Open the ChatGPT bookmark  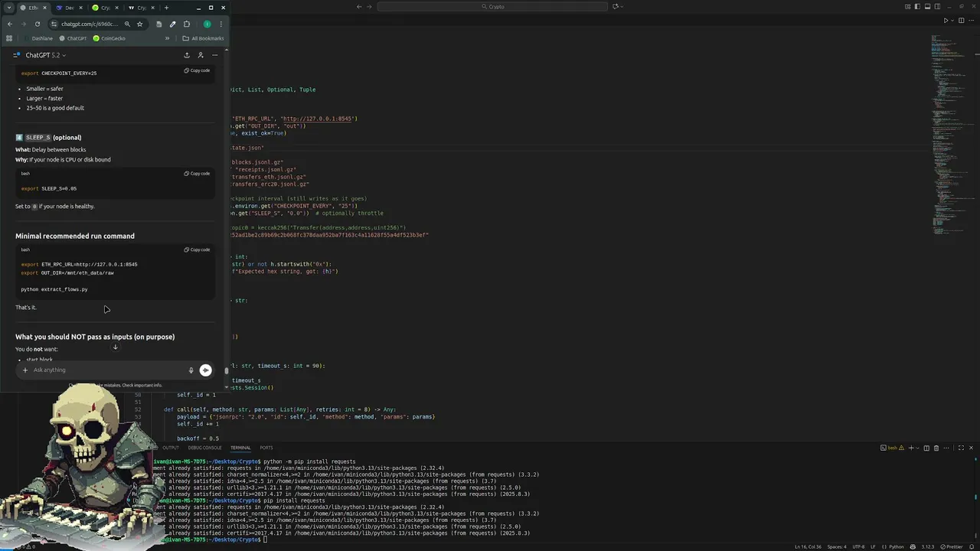[x=73, y=38]
